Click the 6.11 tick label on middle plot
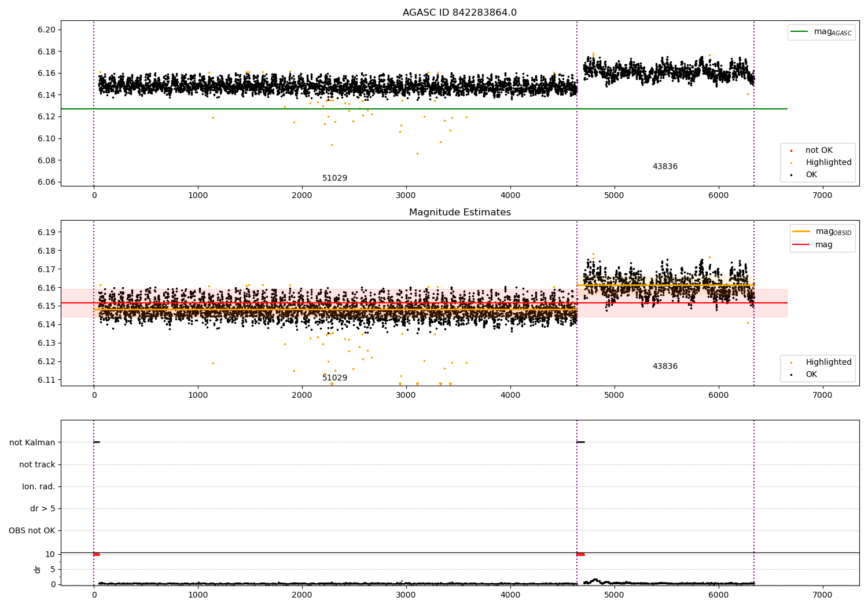Viewport: 868px width, 608px height. click(46, 380)
